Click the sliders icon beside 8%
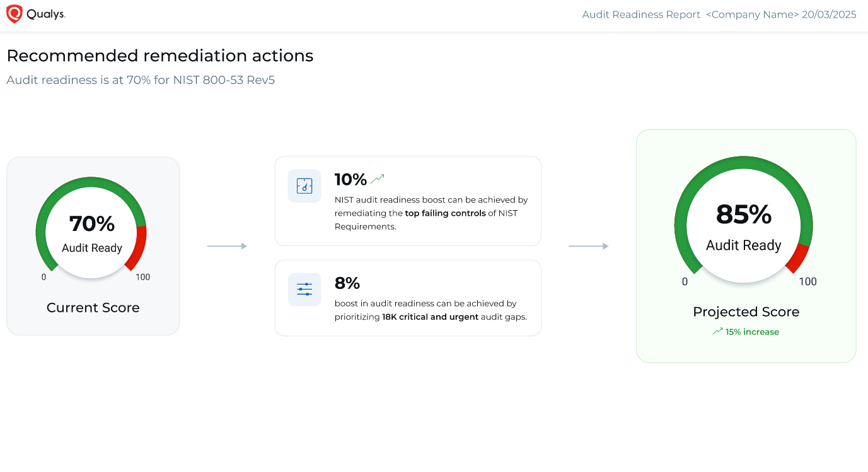 (304, 290)
